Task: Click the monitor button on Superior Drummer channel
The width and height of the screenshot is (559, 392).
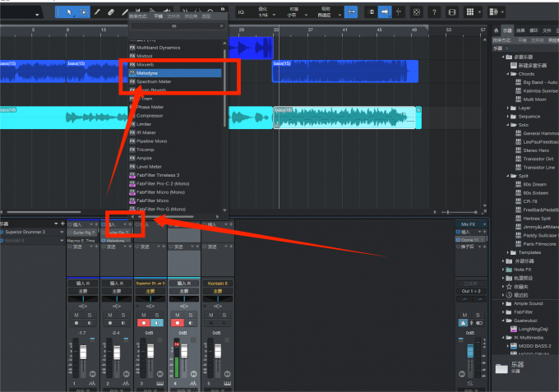Action: (x=157, y=322)
